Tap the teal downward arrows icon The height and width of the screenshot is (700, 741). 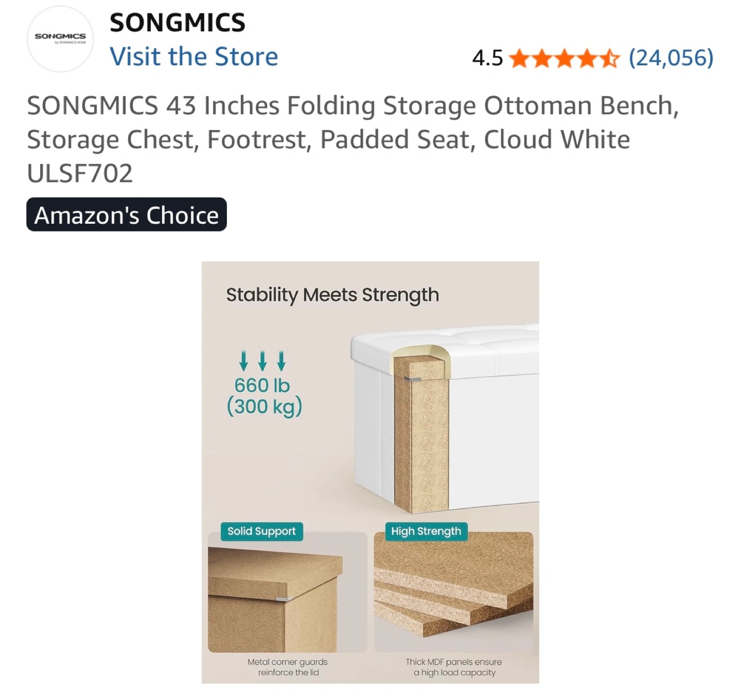pos(262,361)
